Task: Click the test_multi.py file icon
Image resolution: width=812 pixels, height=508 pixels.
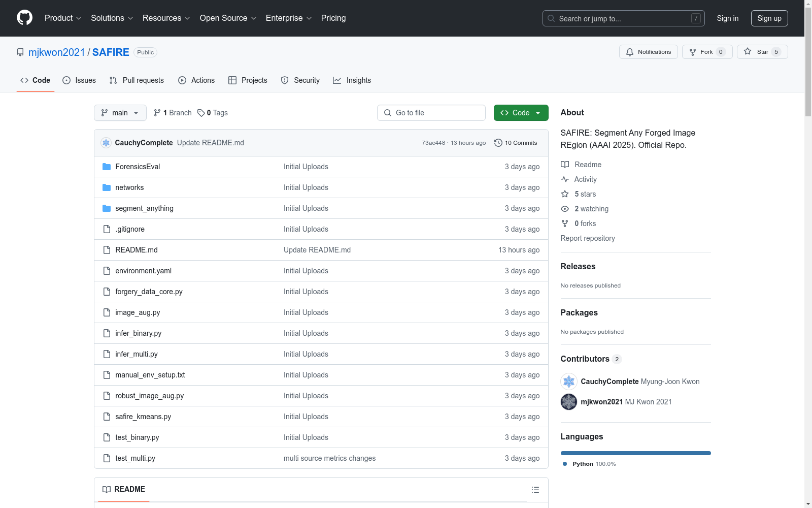Action: (107, 458)
